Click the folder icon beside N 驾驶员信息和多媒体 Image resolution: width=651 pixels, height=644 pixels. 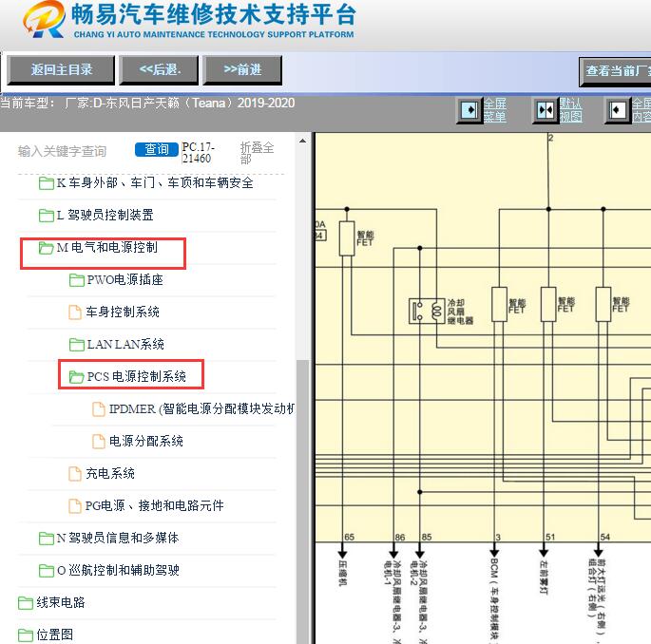(x=47, y=539)
